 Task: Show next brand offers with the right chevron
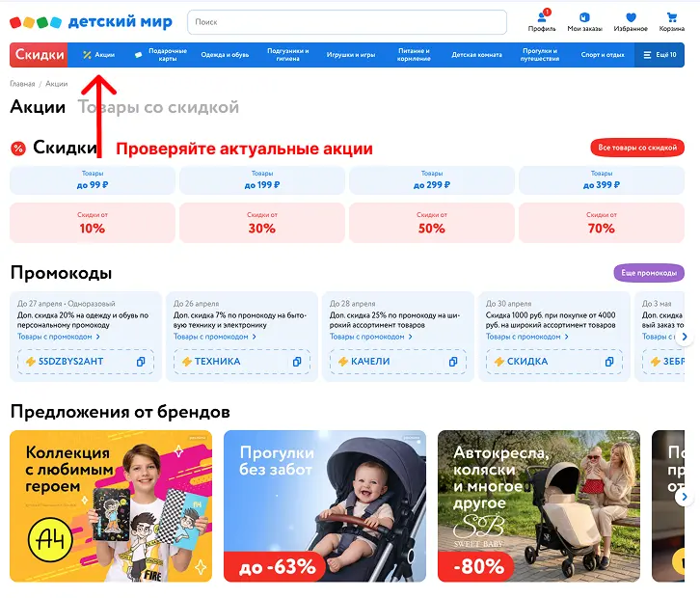685,497
